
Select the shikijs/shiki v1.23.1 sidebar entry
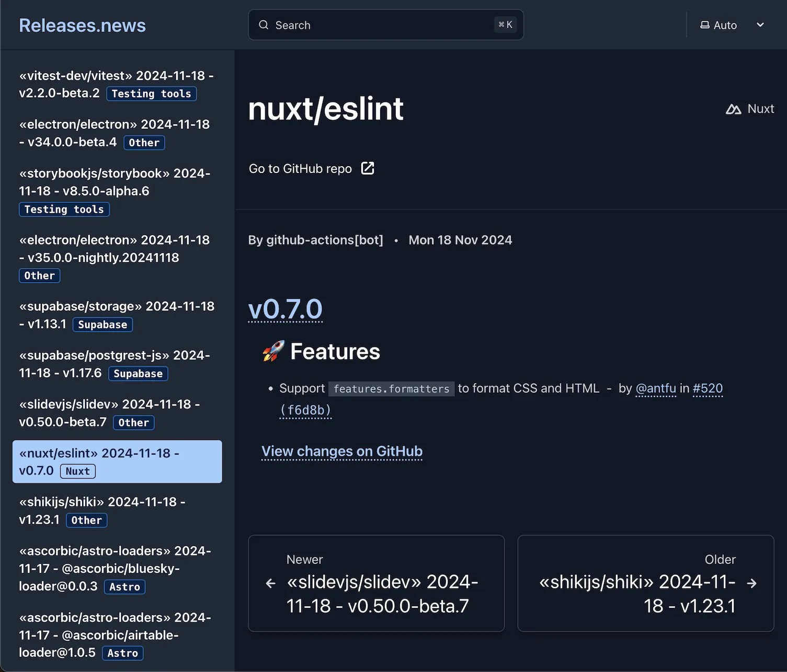(102, 511)
